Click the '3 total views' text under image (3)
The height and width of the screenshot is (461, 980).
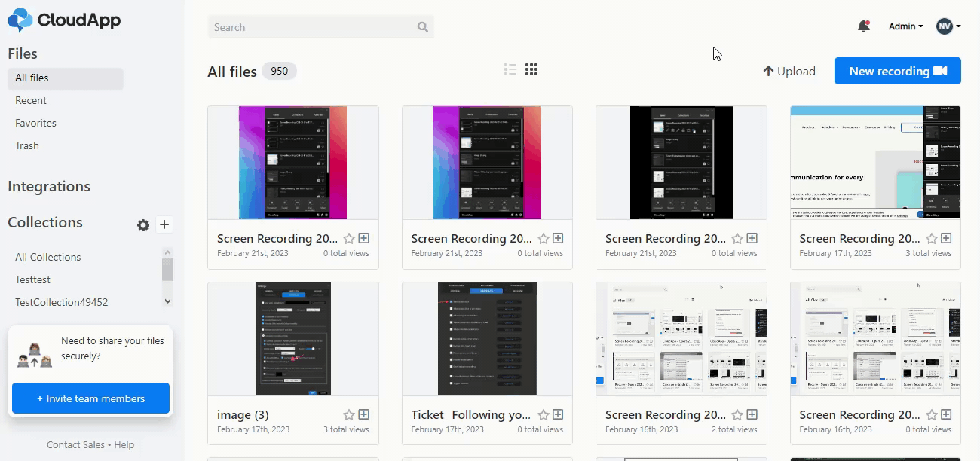346,430
